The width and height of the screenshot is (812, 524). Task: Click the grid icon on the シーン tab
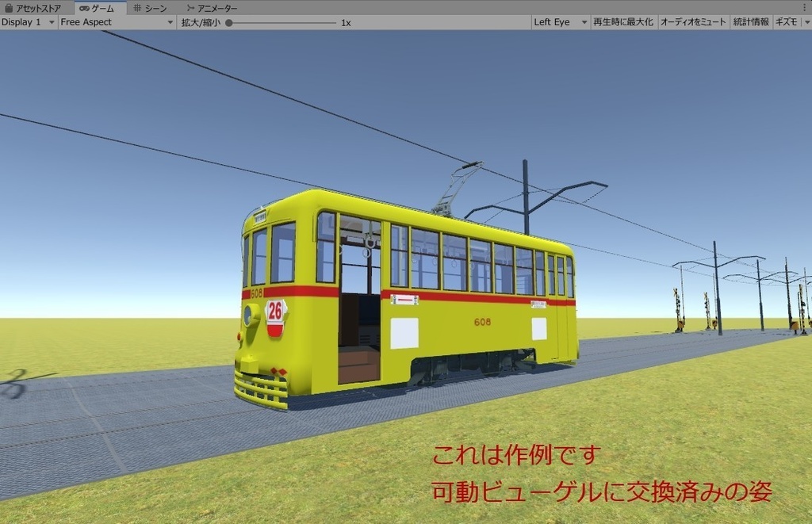(137, 7)
